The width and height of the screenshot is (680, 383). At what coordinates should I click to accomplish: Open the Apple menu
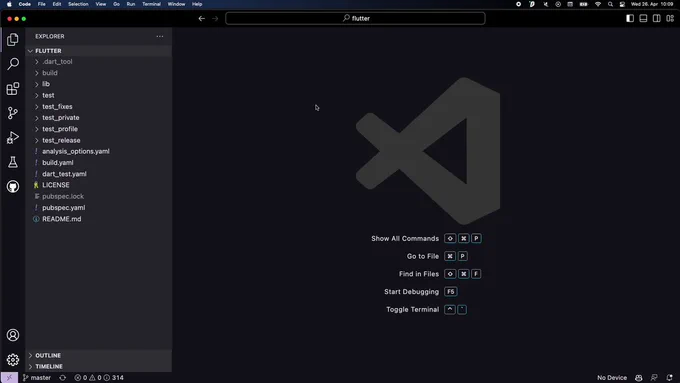pyautogui.click(x=9, y=4)
